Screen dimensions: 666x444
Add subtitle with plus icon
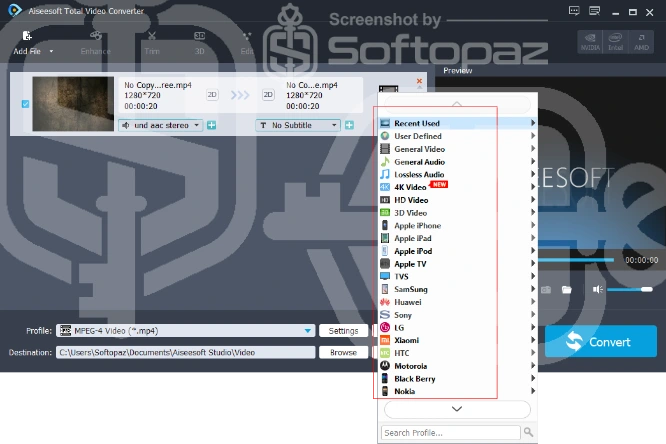point(349,125)
